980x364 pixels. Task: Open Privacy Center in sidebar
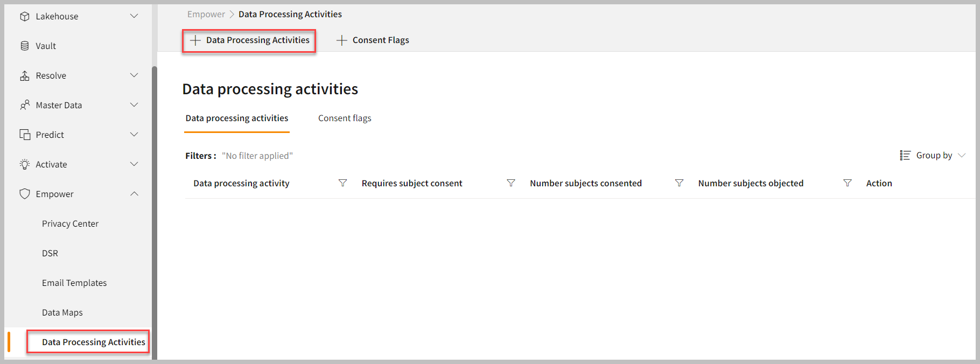(70, 223)
